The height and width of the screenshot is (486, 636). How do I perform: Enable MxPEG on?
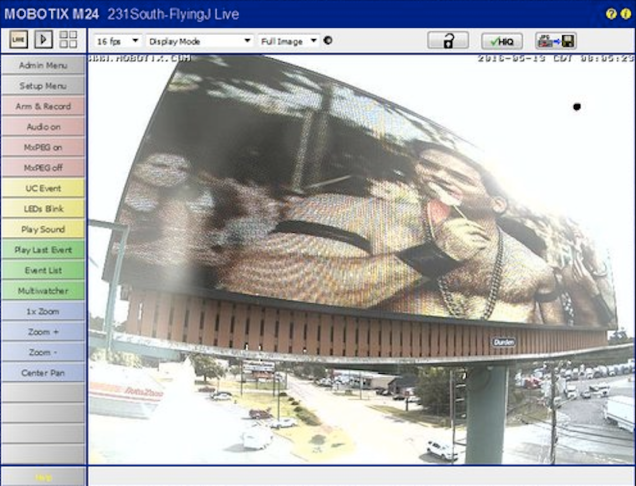(x=44, y=147)
